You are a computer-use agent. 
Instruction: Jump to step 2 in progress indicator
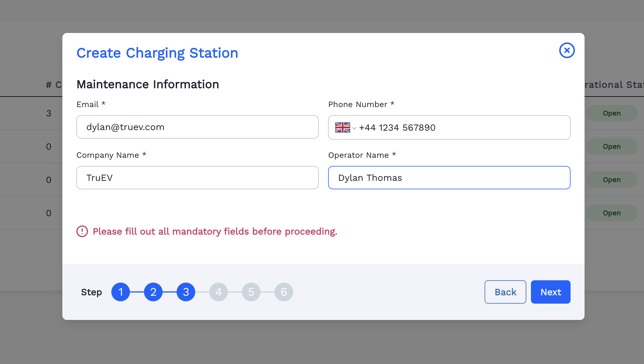pos(153,292)
